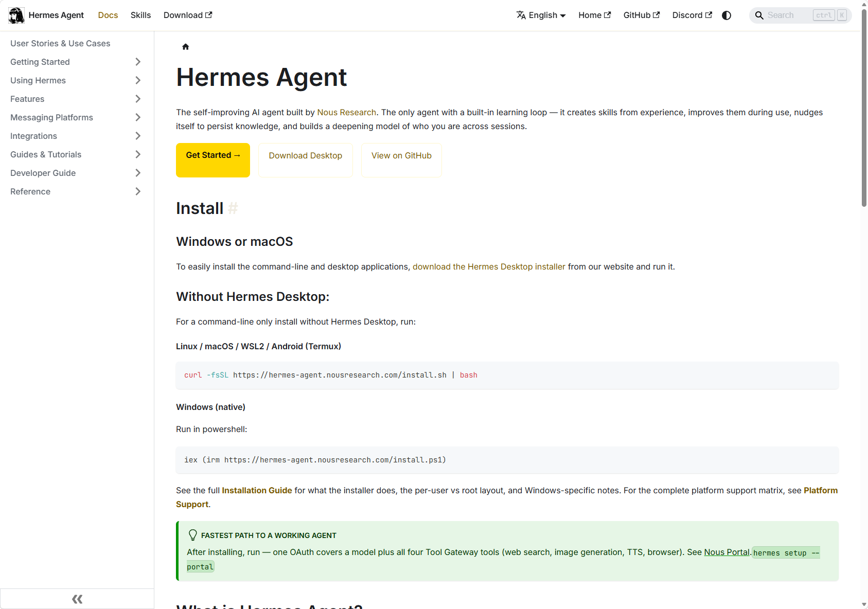Click the page vertical scrollbar thumb
This screenshot has height=609, width=868.
(x=864, y=108)
